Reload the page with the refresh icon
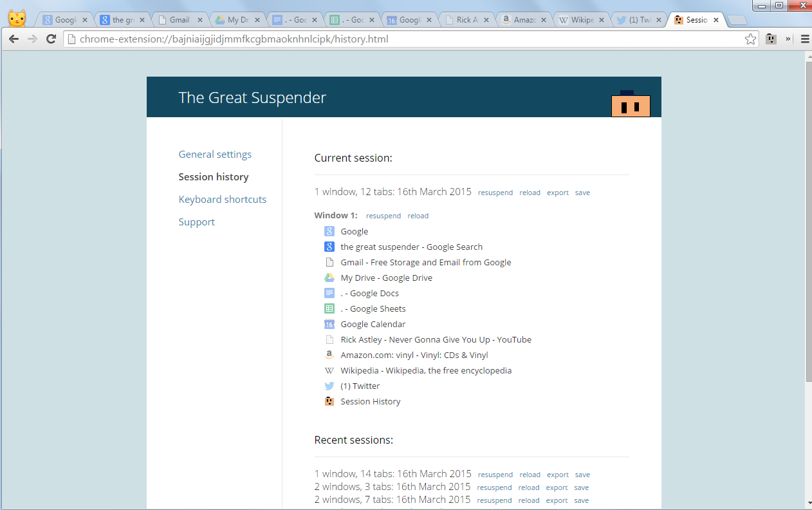812x510 pixels. pos(51,39)
